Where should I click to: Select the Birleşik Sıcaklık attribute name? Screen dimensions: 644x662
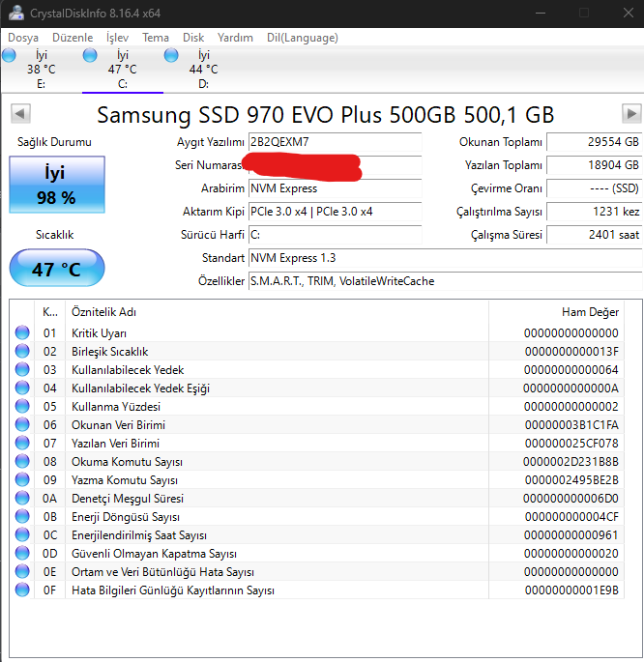(x=110, y=352)
